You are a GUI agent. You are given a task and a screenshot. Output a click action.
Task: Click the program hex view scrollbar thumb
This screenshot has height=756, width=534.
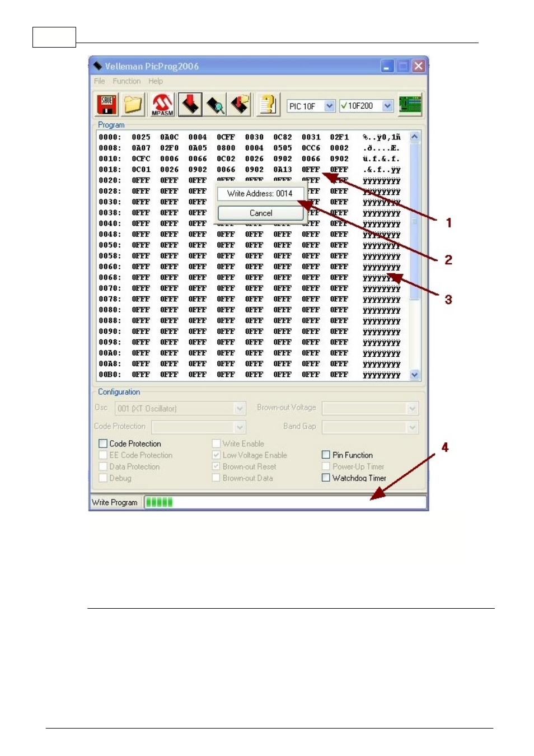[x=415, y=221]
